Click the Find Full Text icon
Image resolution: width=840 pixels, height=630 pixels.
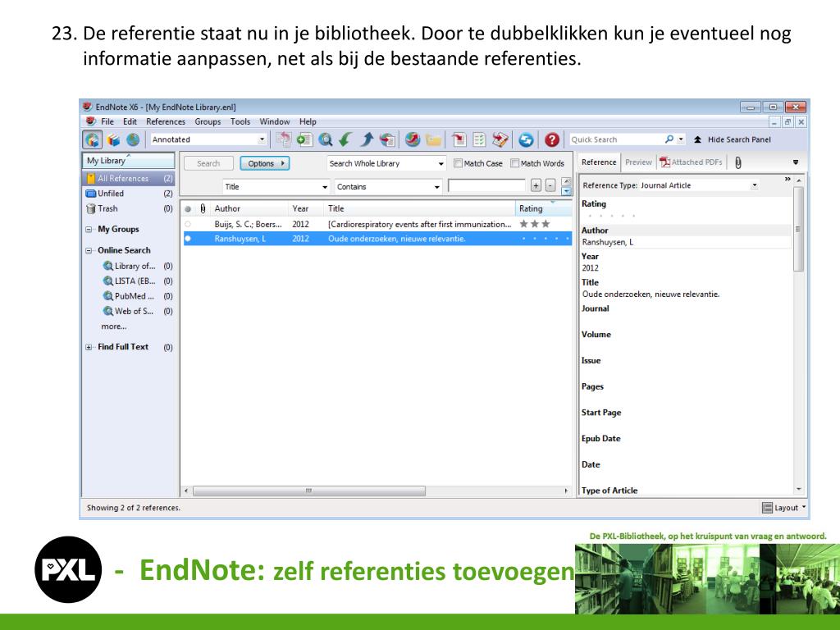point(387,139)
